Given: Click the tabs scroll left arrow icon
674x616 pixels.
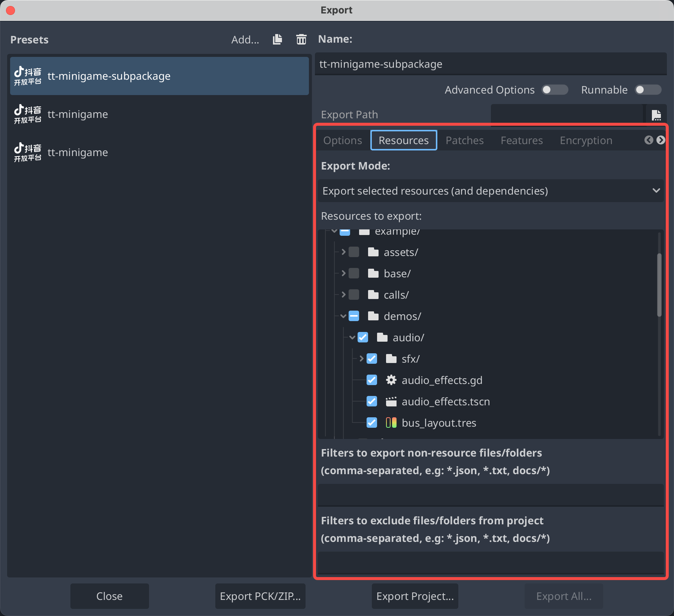Looking at the screenshot, I should coord(649,140).
